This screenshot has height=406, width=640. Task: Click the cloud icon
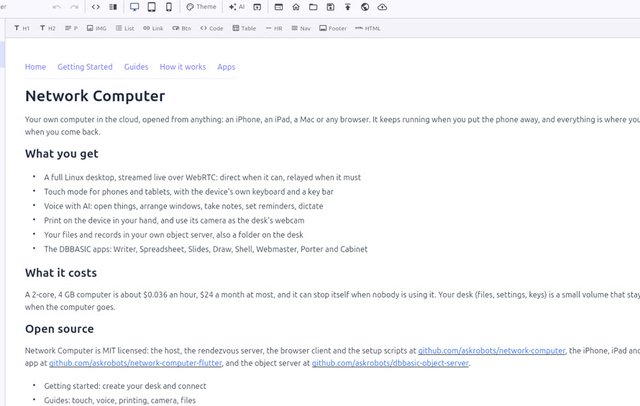(382, 7)
